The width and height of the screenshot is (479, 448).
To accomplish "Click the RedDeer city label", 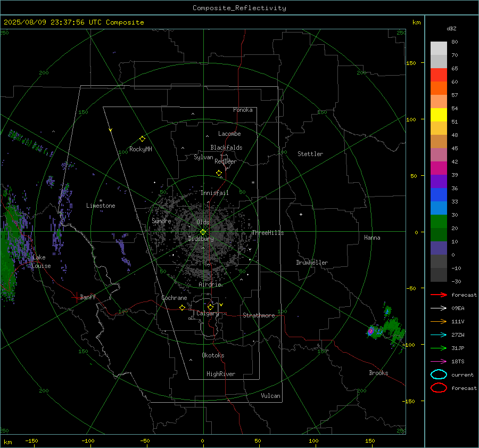I will click(226, 161).
